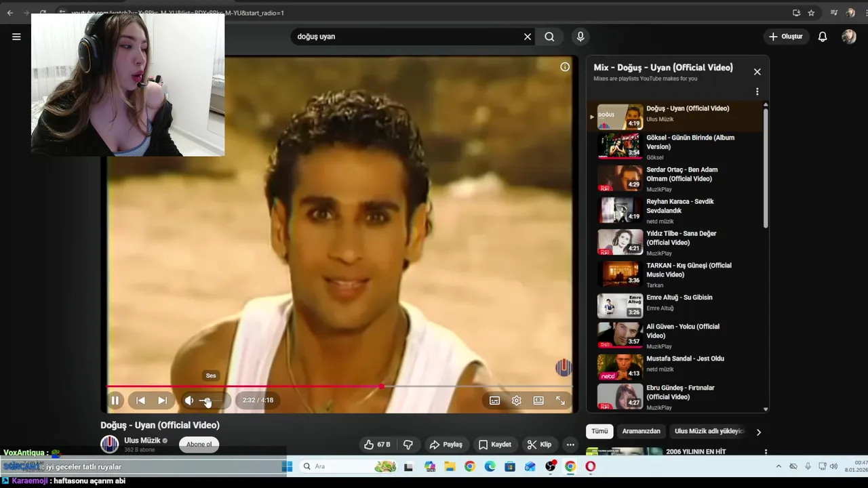Click the magnifier search button
Screen dimensions: 868x488
pos(549,37)
